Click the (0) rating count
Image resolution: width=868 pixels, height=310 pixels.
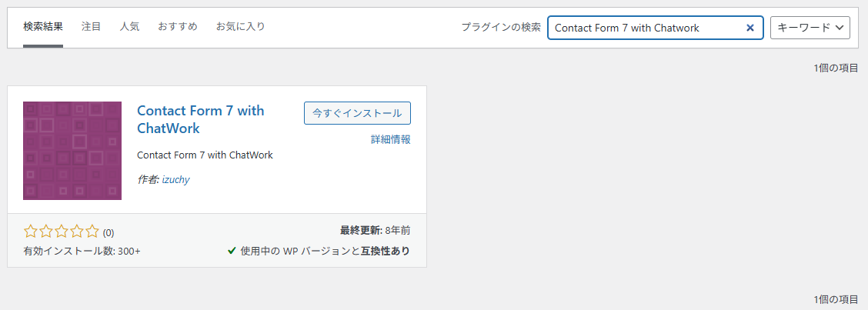point(108,232)
